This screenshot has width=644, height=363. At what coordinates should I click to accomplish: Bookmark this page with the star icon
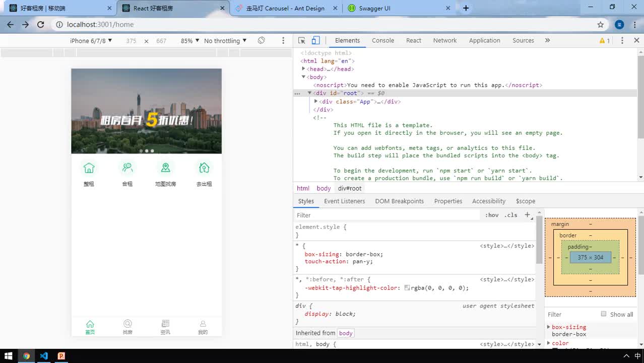tap(600, 24)
